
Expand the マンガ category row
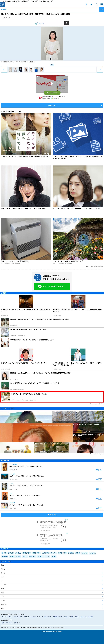pos(52,569)
